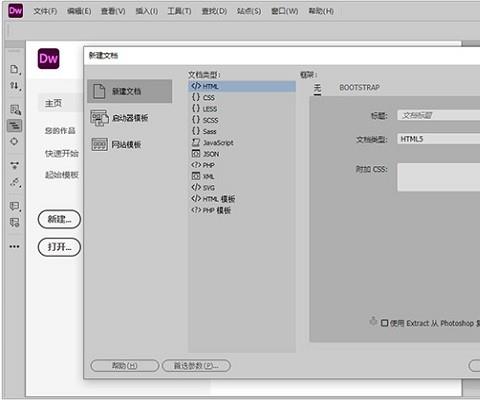The image size is (480, 400).
Task: Click the scroll icon next to JavaScript
Action: coord(196,142)
